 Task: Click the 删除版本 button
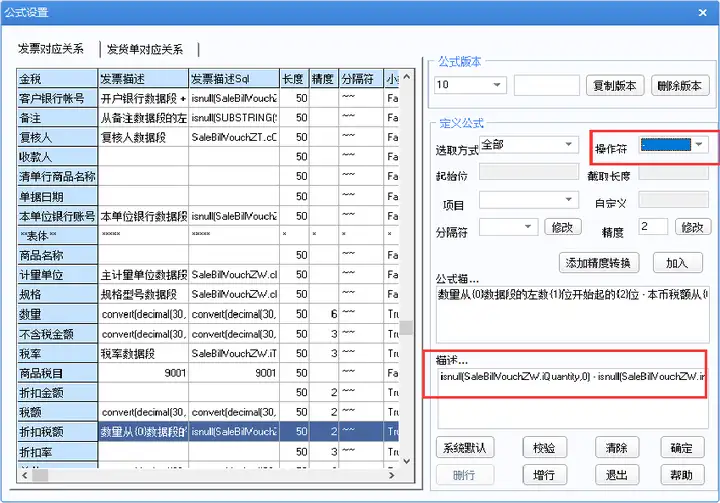tap(680, 85)
